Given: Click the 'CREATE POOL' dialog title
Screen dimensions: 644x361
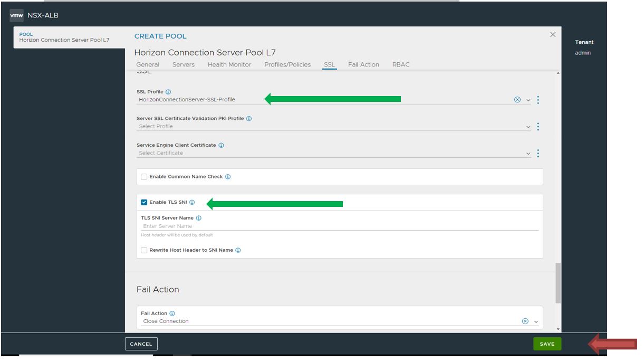Looking at the screenshot, I should pos(160,36).
